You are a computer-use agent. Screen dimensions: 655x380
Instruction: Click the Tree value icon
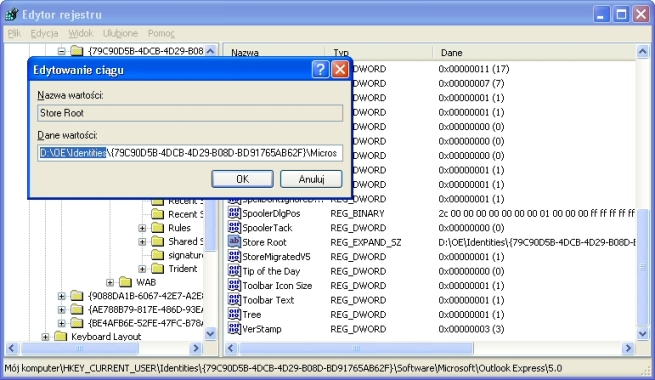click(234, 314)
